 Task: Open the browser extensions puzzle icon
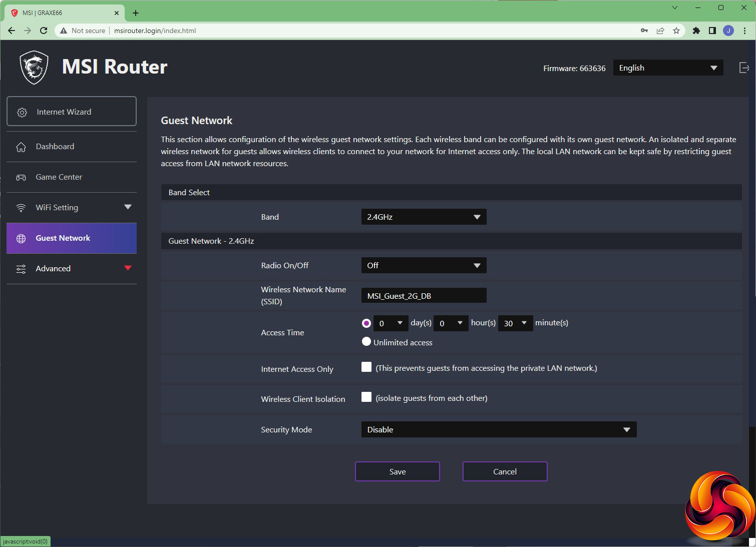[x=696, y=31]
